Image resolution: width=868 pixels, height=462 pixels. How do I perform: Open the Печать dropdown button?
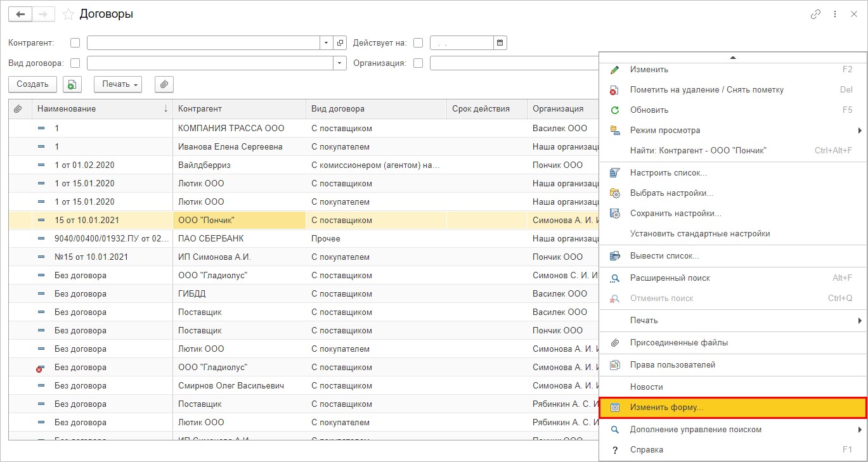(x=118, y=84)
